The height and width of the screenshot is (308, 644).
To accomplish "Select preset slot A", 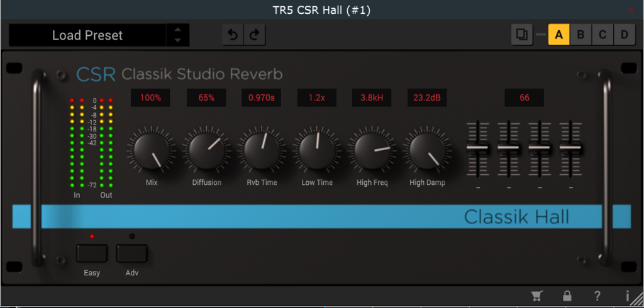I will click(559, 35).
